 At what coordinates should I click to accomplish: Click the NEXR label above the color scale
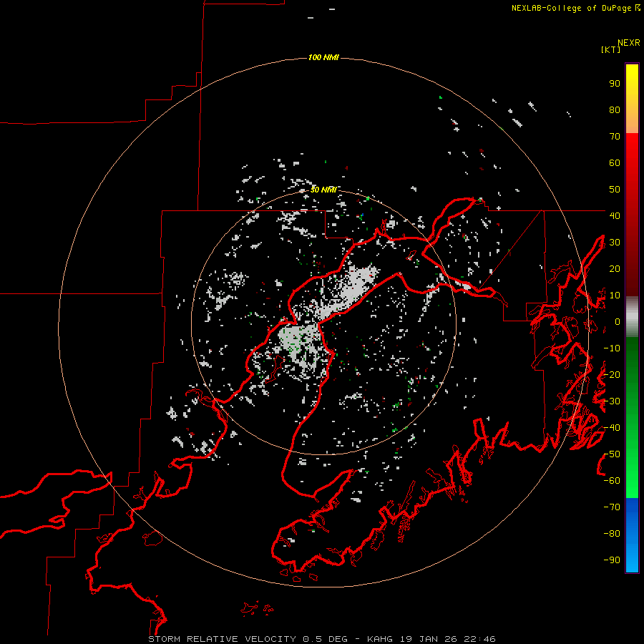tap(628, 43)
